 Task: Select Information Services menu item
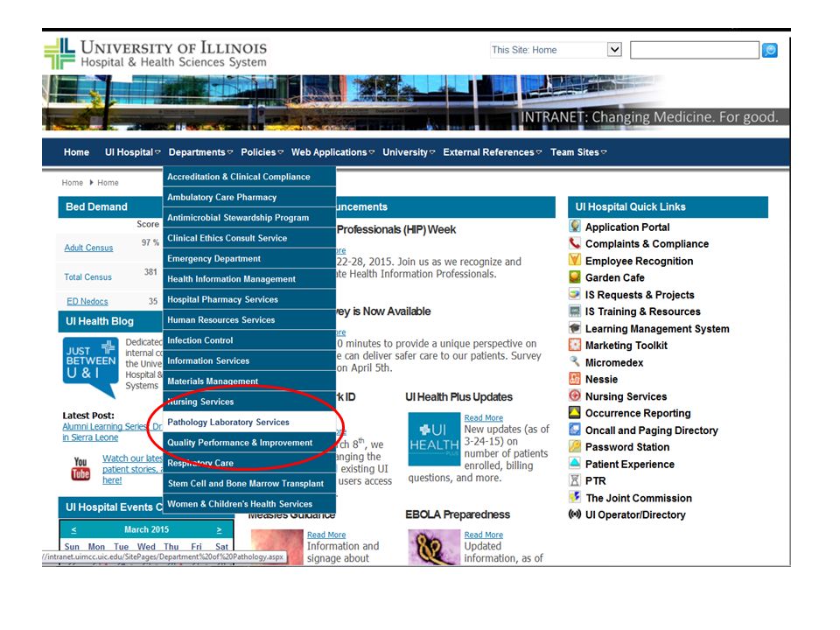click(249, 360)
